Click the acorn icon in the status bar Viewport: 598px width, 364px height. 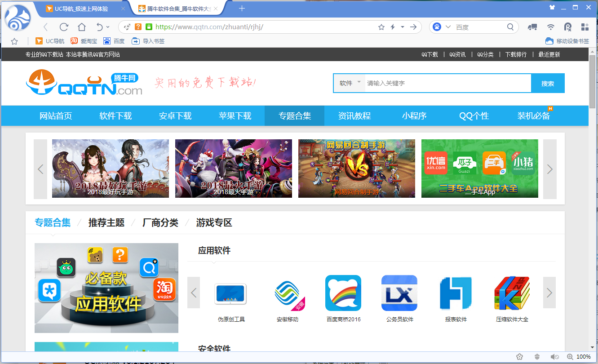pyautogui.click(x=537, y=356)
